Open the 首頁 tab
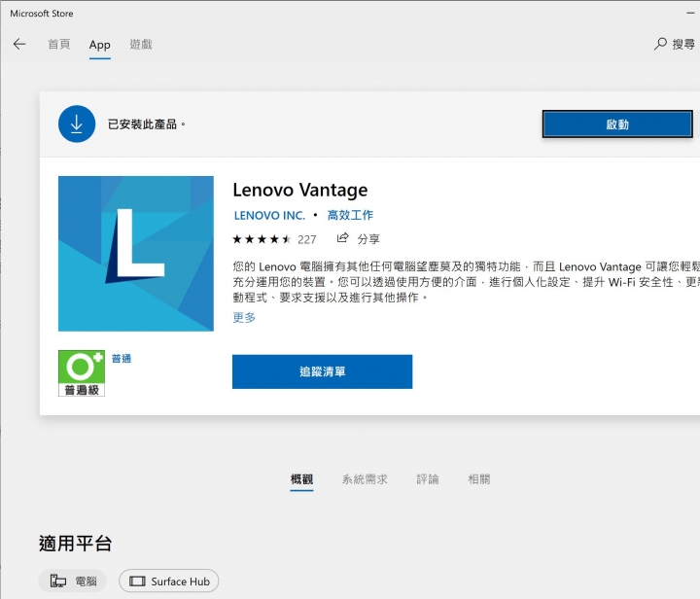 click(59, 44)
